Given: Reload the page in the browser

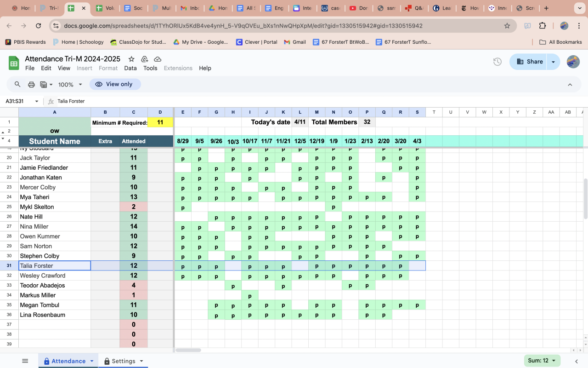Looking at the screenshot, I should pyautogui.click(x=38, y=26).
